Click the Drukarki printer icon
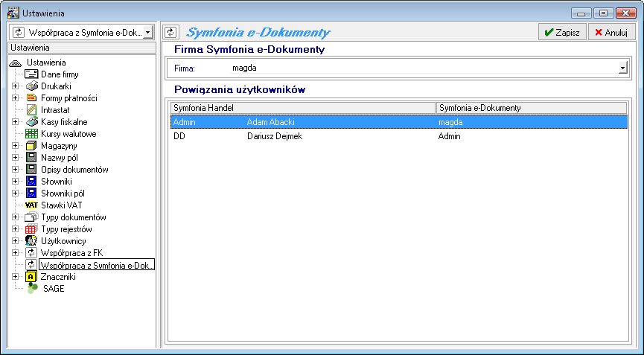 click(x=31, y=86)
